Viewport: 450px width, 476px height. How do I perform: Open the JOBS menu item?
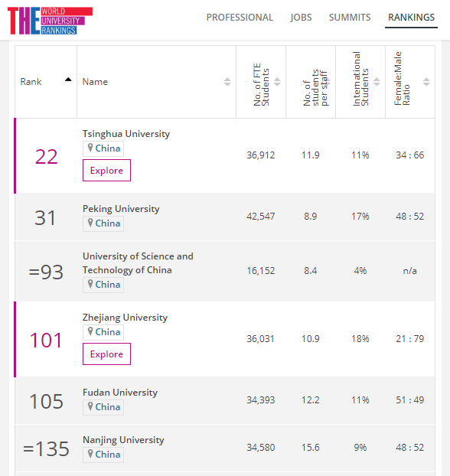click(301, 18)
